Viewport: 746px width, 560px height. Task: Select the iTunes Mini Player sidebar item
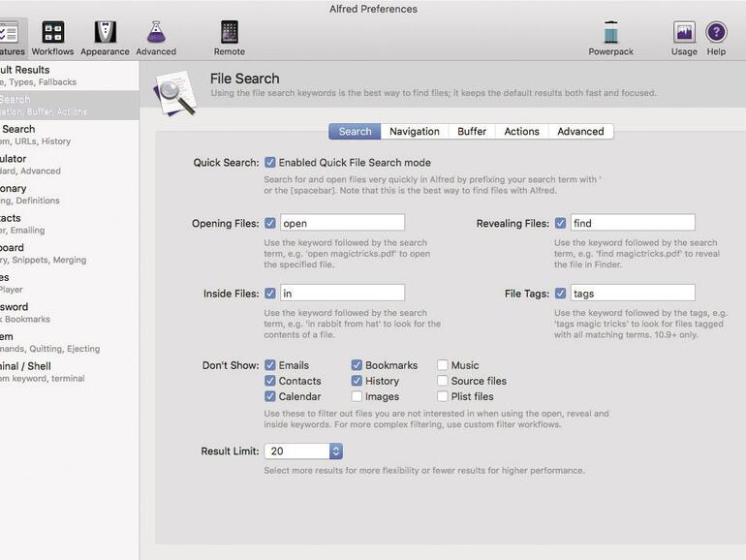pyautogui.click(x=70, y=283)
